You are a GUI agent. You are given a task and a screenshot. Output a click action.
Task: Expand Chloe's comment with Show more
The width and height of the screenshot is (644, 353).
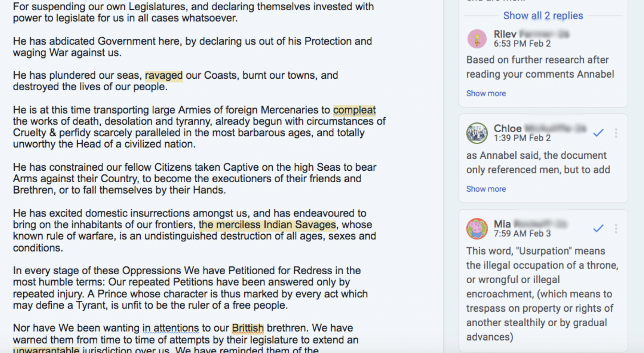pyautogui.click(x=486, y=189)
